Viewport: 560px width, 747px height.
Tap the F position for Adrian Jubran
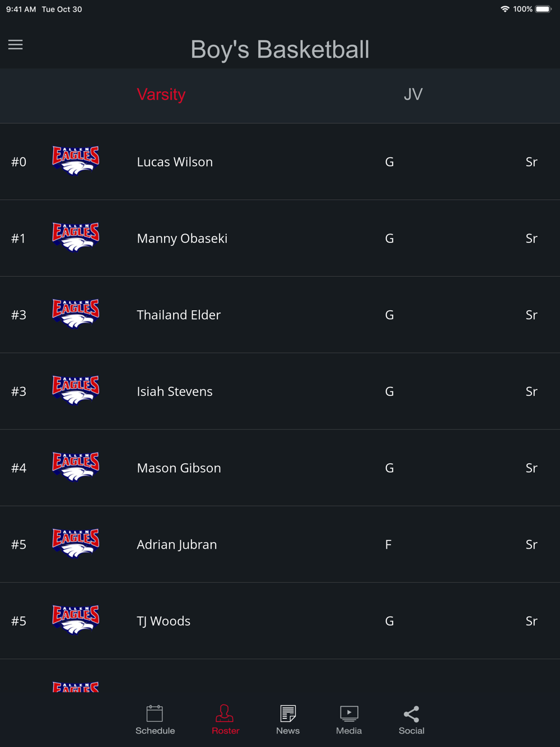coord(388,544)
